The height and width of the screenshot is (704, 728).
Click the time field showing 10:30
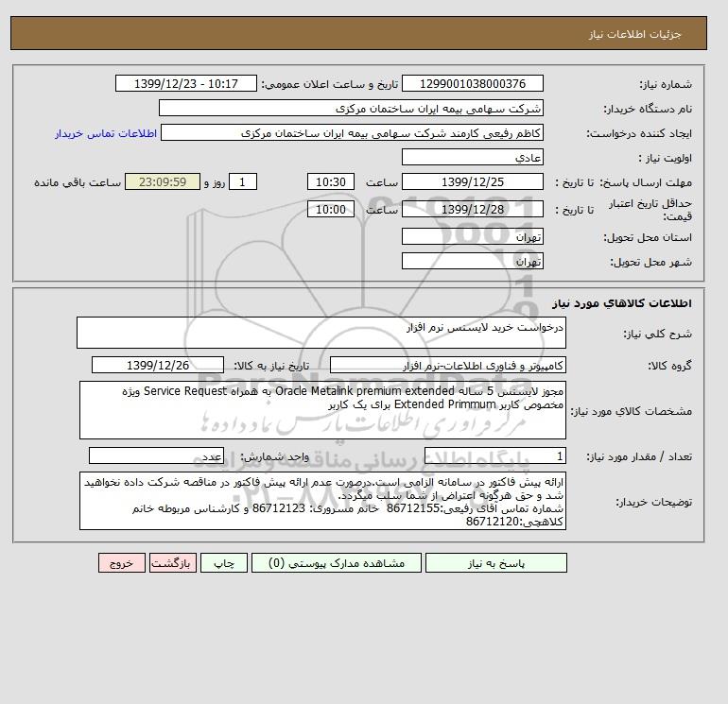331,182
